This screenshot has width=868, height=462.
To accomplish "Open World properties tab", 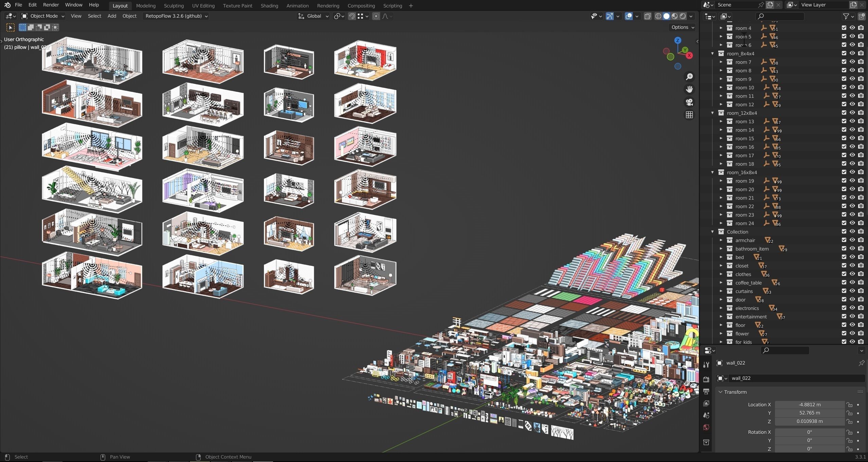I will point(706,427).
